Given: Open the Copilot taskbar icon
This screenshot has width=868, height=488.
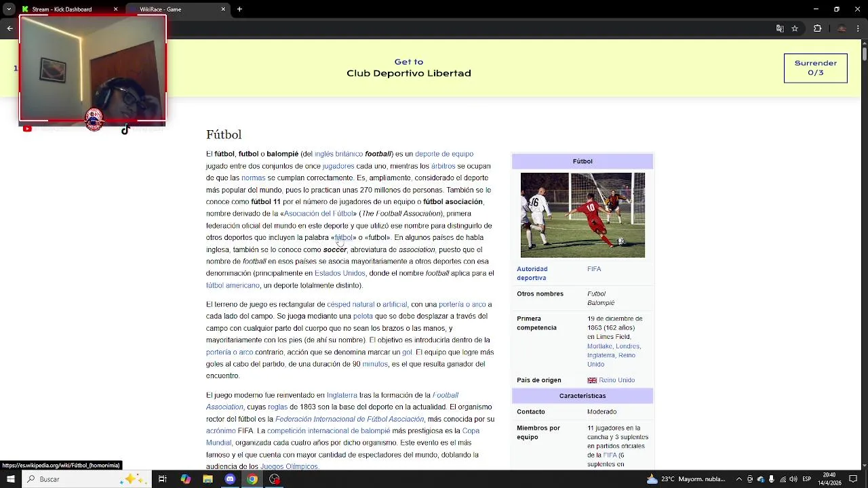Looking at the screenshot, I should (186, 479).
